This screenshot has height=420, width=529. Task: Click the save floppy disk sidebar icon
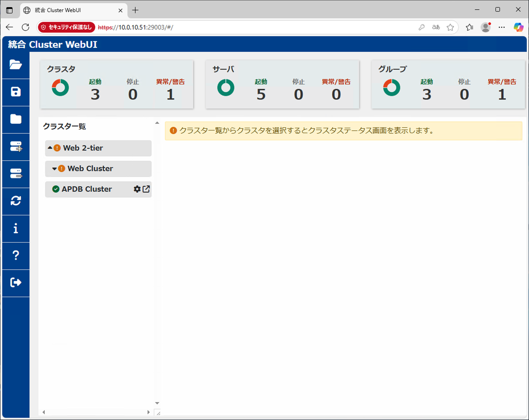click(x=16, y=92)
